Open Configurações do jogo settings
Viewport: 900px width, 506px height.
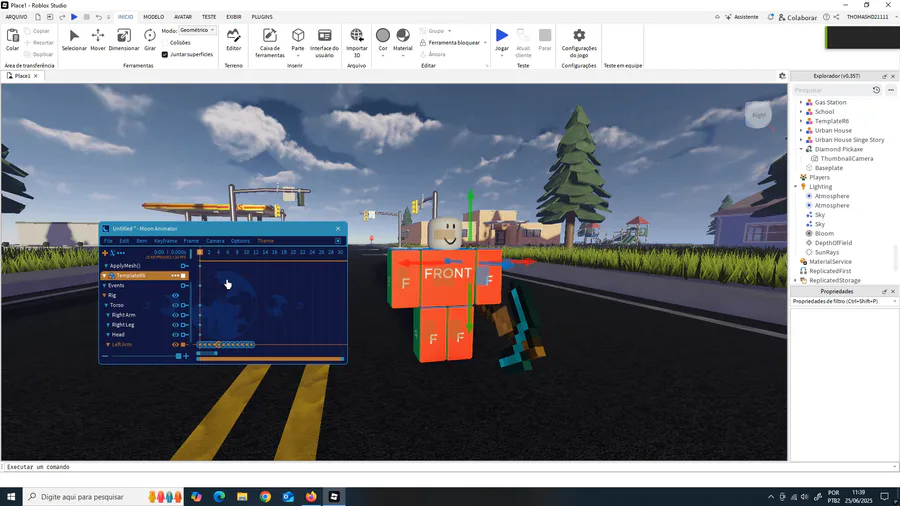pos(579,42)
